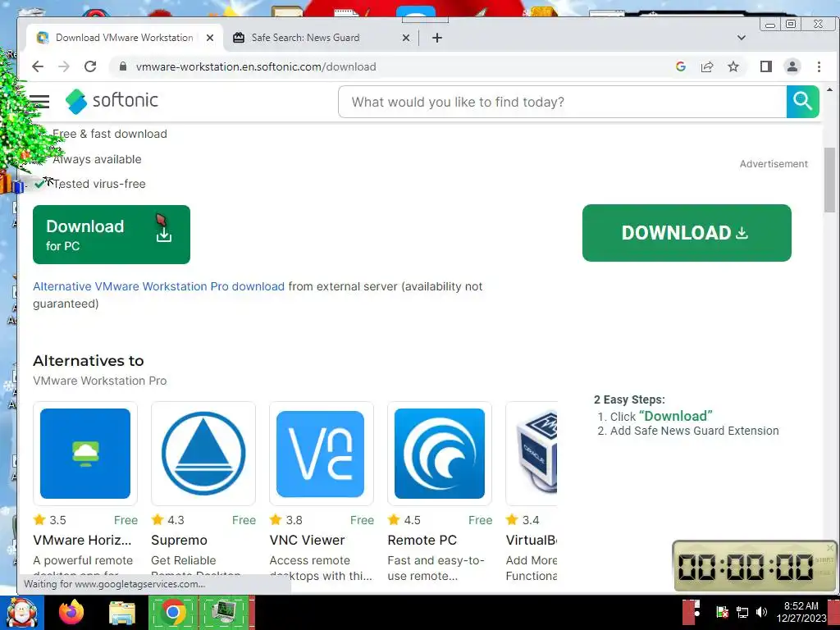The height and width of the screenshot is (630, 840).
Task: Open Alternative VMware Workstation Pro download link
Action: click(158, 286)
